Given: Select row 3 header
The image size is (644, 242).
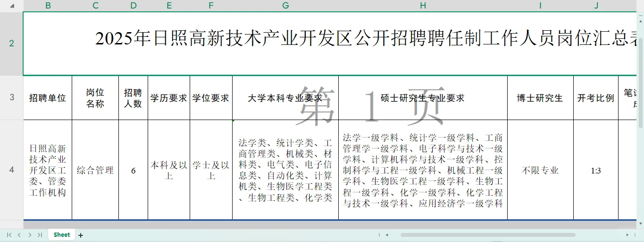Looking at the screenshot, I should (x=12, y=97).
